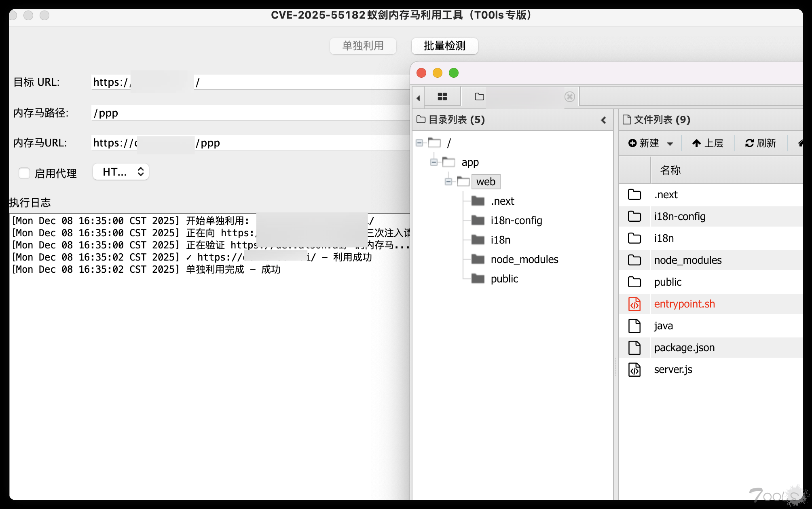The height and width of the screenshot is (509, 812).
Task: Switch to the open folder tab
Action: coord(479,97)
